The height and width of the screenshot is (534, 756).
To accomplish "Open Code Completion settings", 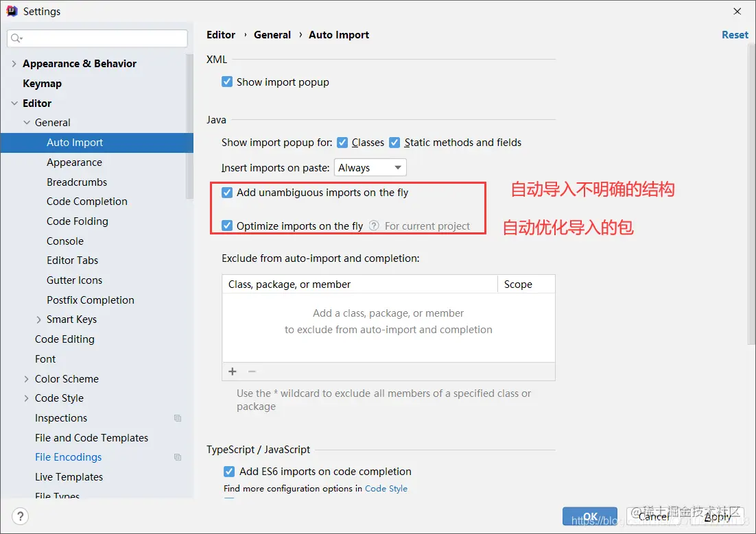I will point(87,202).
